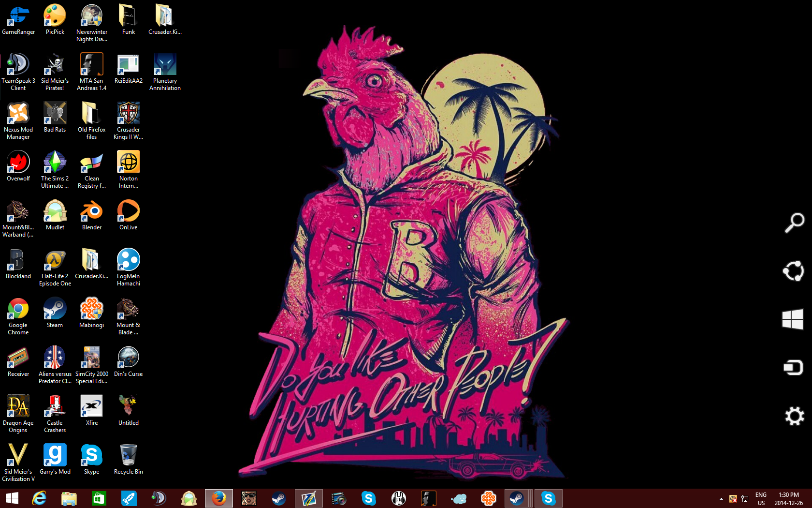Viewport: 812px width, 508px height.
Task: Open the GameRanger desktop shortcut
Action: coord(18,20)
